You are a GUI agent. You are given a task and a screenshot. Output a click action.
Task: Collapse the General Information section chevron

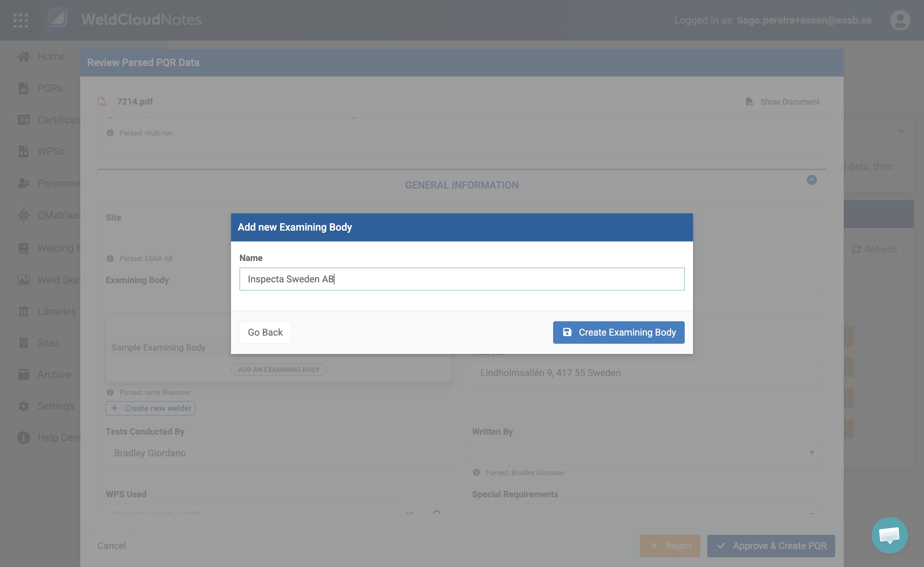click(x=811, y=180)
